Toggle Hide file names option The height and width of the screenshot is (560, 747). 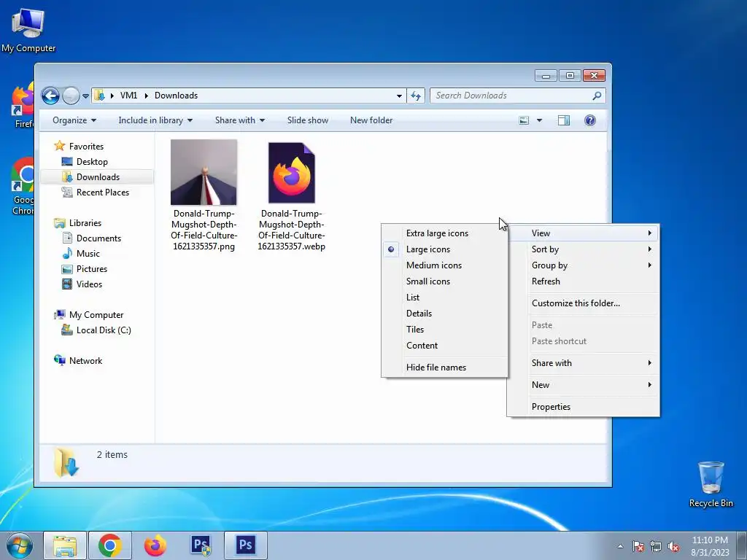pos(444,367)
